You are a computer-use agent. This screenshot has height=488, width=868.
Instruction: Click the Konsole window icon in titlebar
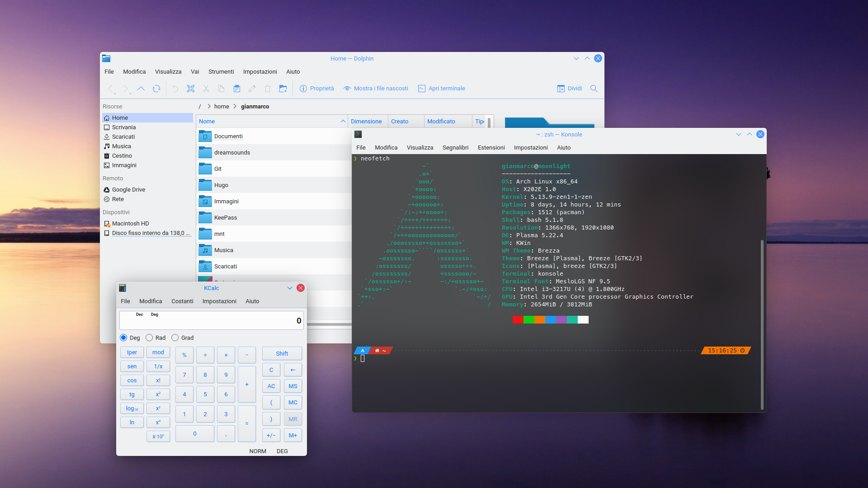pyautogui.click(x=358, y=134)
